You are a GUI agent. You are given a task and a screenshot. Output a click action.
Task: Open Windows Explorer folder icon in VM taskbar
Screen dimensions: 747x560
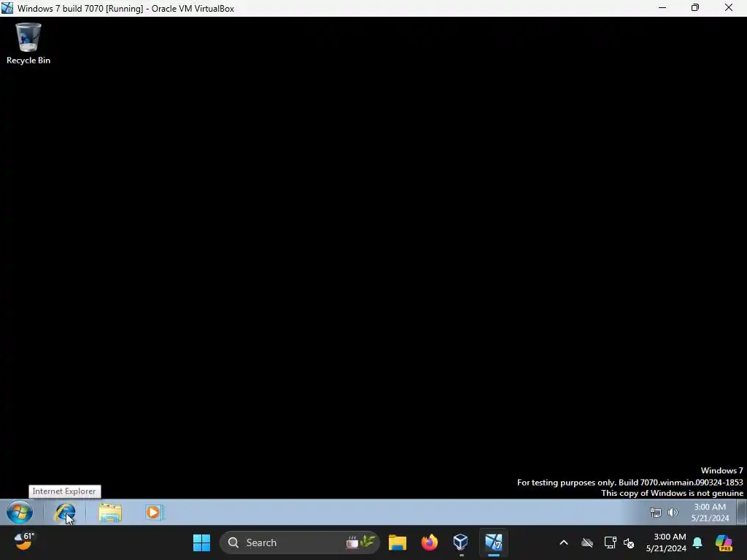point(110,513)
